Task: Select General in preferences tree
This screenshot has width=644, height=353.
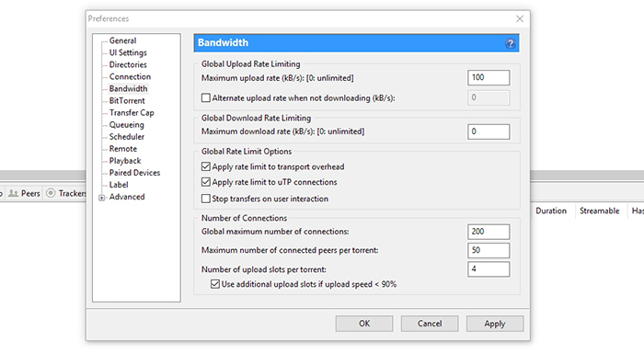Action: click(122, 40)
